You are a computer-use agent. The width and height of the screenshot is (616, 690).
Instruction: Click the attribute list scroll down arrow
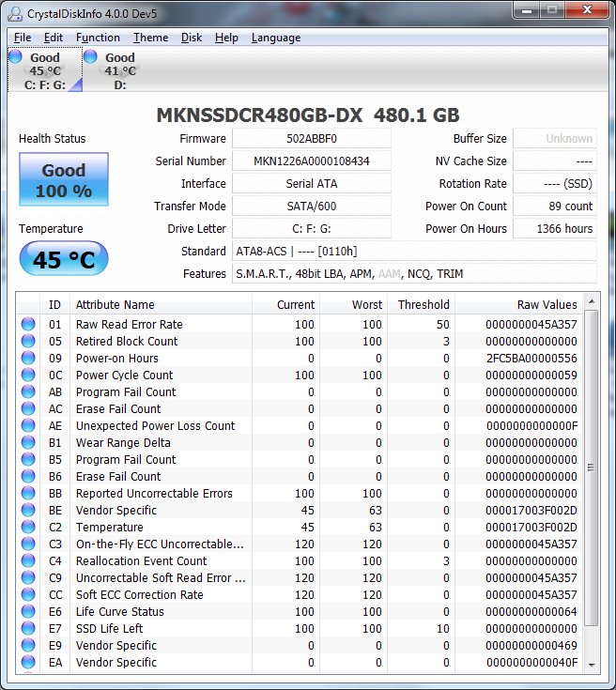pos(592,665)
